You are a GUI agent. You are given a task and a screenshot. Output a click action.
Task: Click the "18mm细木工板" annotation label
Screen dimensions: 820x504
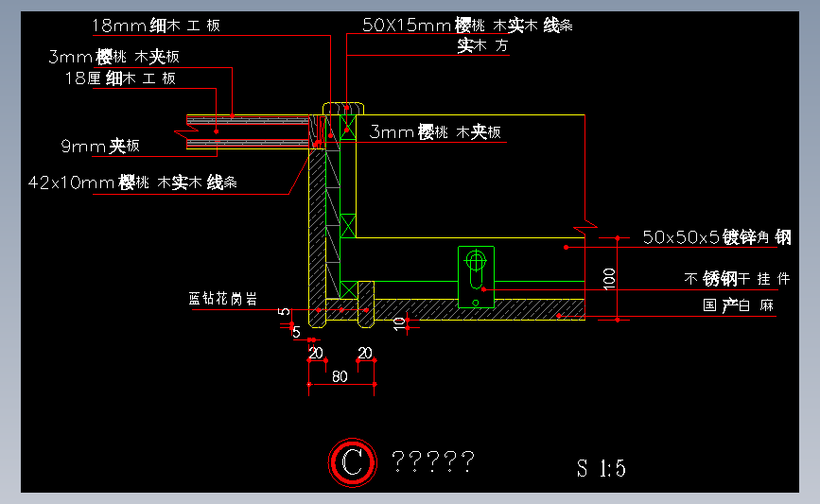[156, 26]
